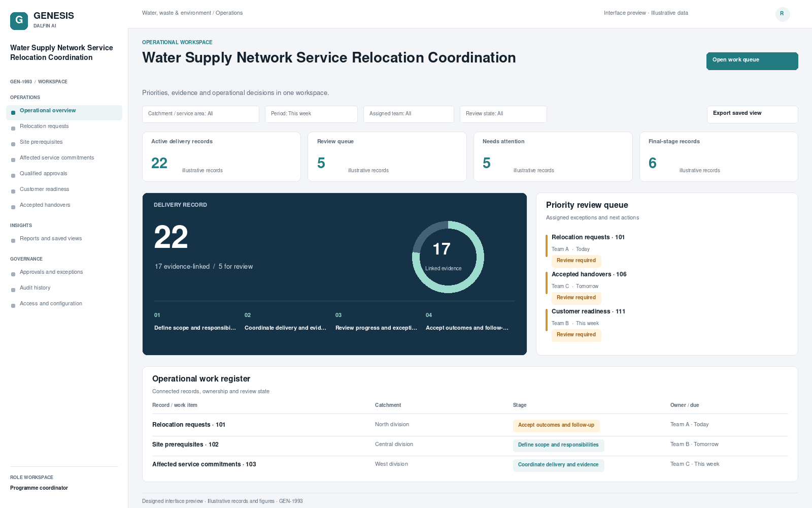Select step 02 Coordinate delivery and evidence

coord(285,322)
